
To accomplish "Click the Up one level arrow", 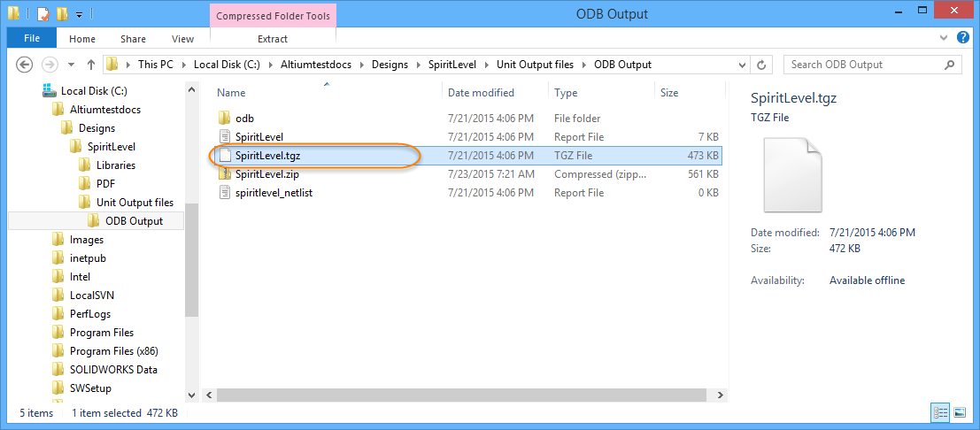I will click(x=91, y=65).
